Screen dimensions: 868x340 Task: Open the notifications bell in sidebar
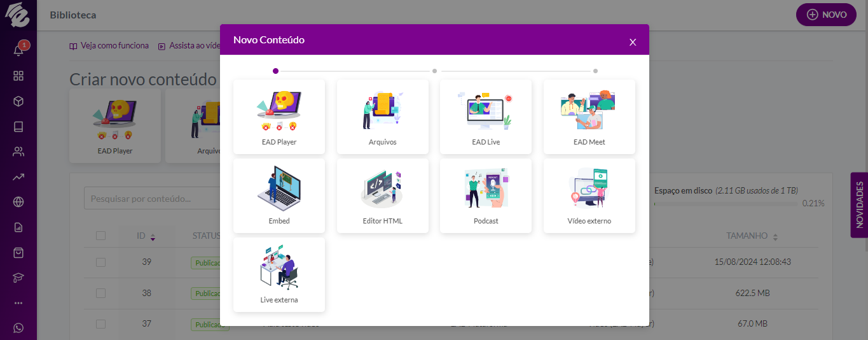click(18, 51)
